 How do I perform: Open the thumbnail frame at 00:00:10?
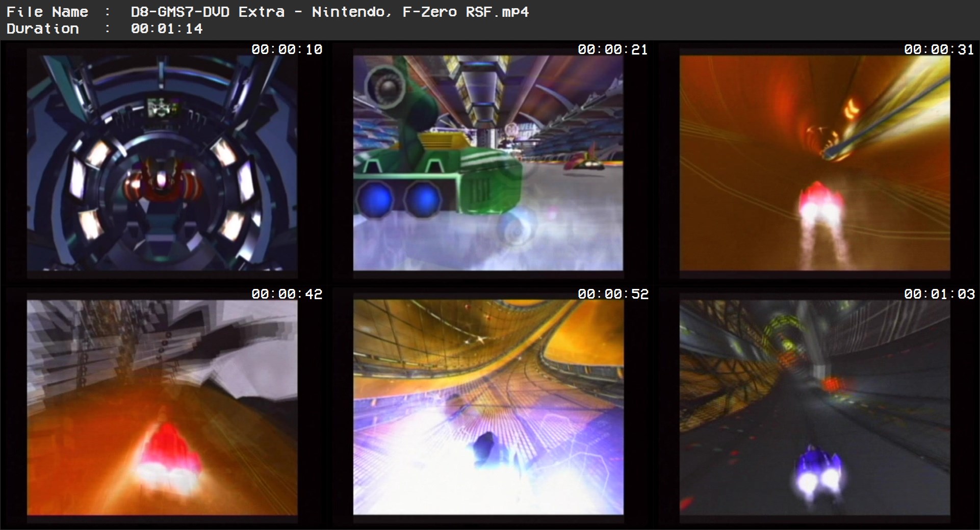[x=162, y=163]
